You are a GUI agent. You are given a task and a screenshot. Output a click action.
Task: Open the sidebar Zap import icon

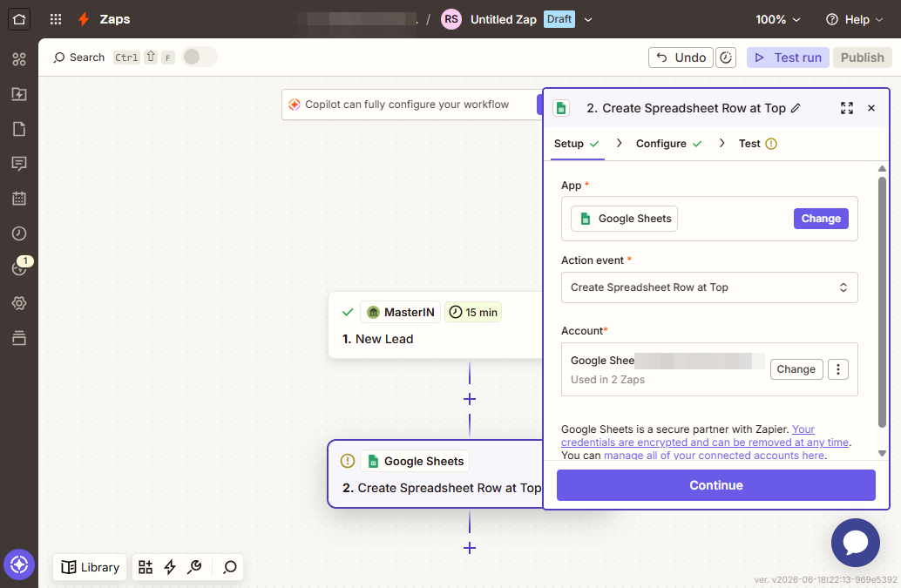19,94
